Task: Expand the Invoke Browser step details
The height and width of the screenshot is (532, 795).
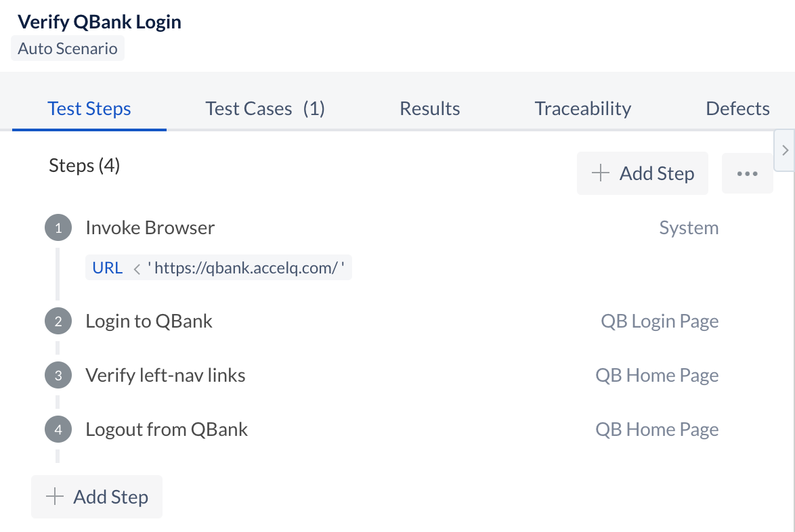Action: 150,227
